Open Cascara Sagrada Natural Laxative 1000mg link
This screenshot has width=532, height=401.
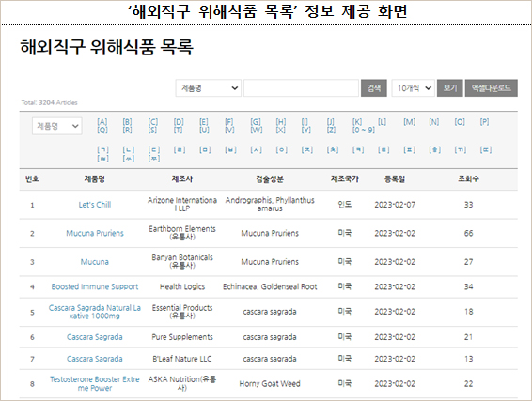point(95,312)
